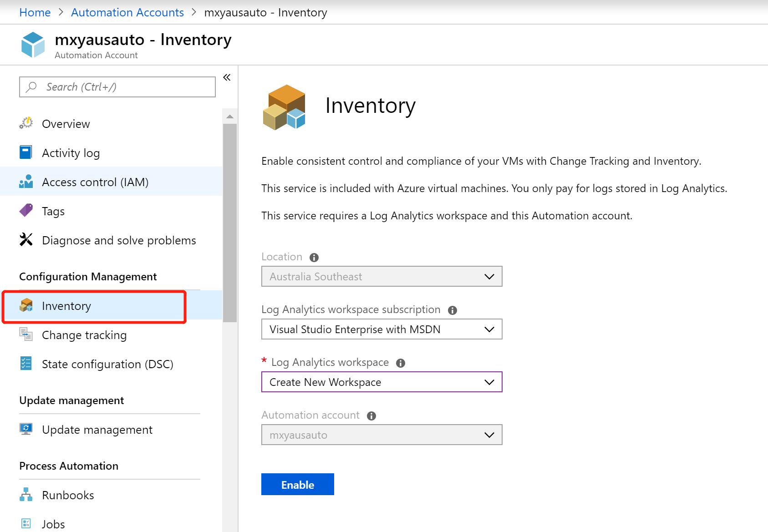Click info icon next to Location
The height and width of the screenshot is (532, 768).
[x=314, y=258]
